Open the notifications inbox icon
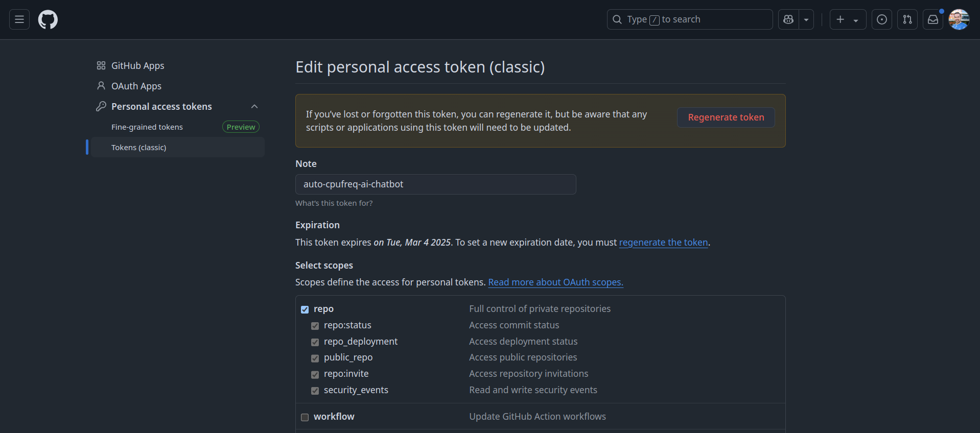This screenshot has height=433, width=980. pos(933,19)
